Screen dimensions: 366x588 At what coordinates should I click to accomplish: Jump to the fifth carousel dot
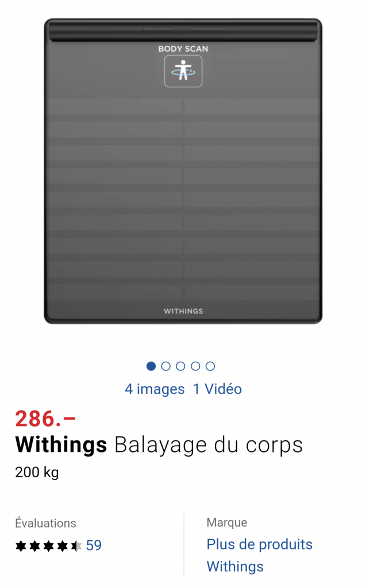coord(210,366)
